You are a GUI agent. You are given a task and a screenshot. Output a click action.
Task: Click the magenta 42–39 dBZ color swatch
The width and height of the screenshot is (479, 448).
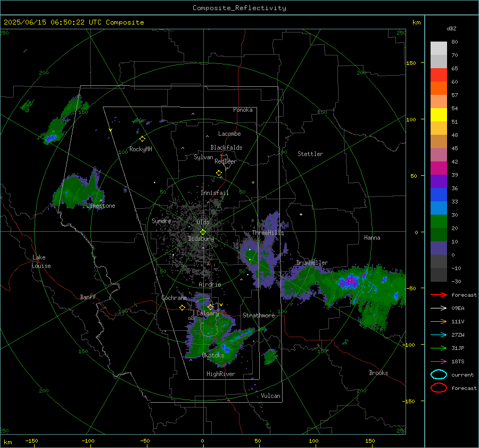tap(439, 168)
